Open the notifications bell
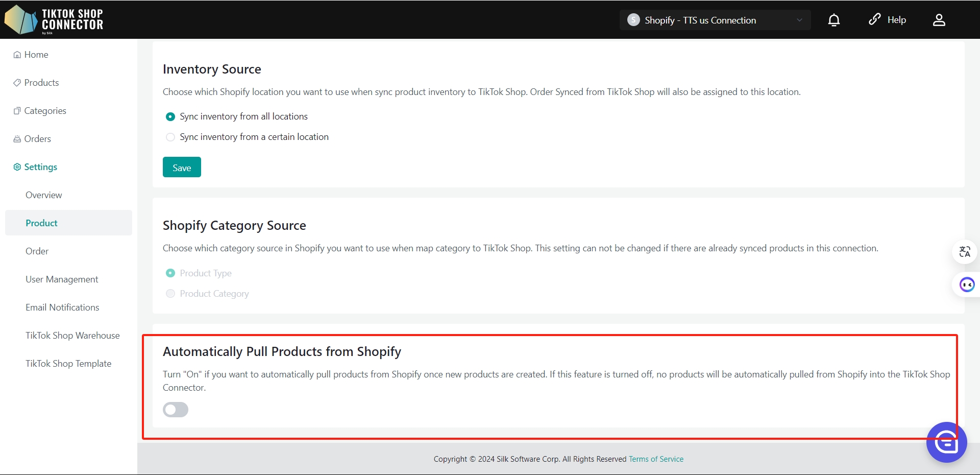980x475 pixels. point(834,20)
